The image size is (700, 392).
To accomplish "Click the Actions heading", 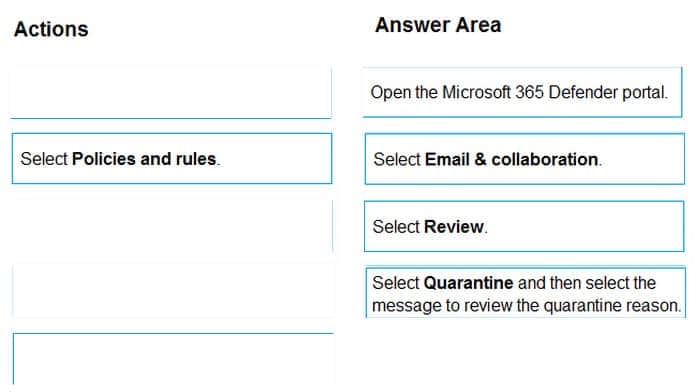I will (x=51, y=29).
